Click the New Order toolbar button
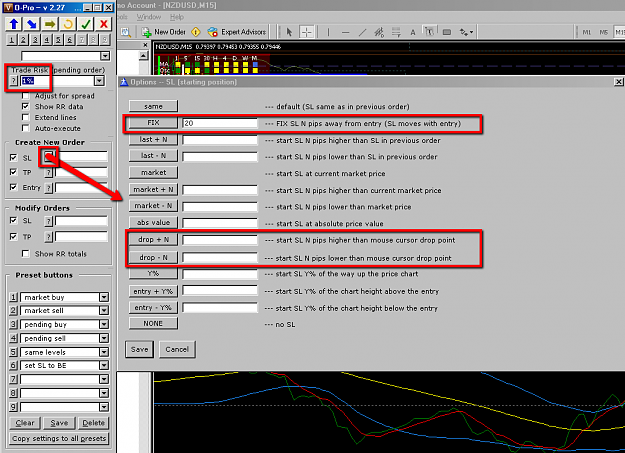 click(164, 32)
